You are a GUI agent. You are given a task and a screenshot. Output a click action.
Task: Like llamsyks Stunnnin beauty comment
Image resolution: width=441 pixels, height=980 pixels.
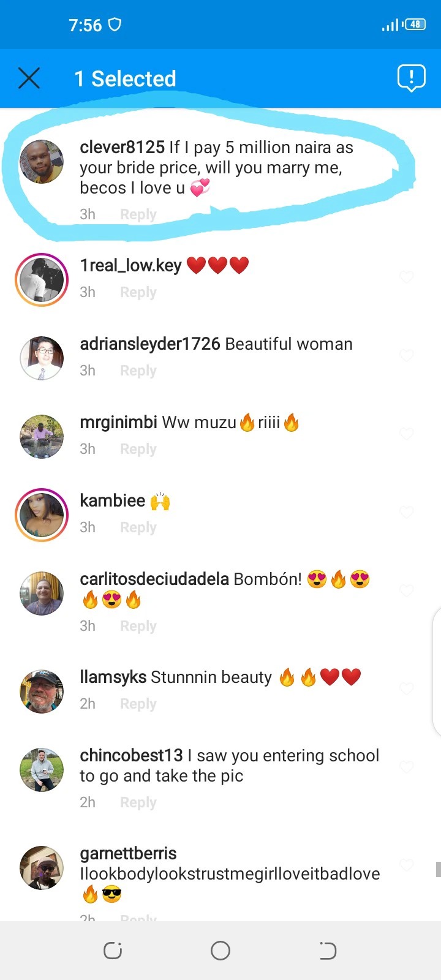(x=407, y=688)
